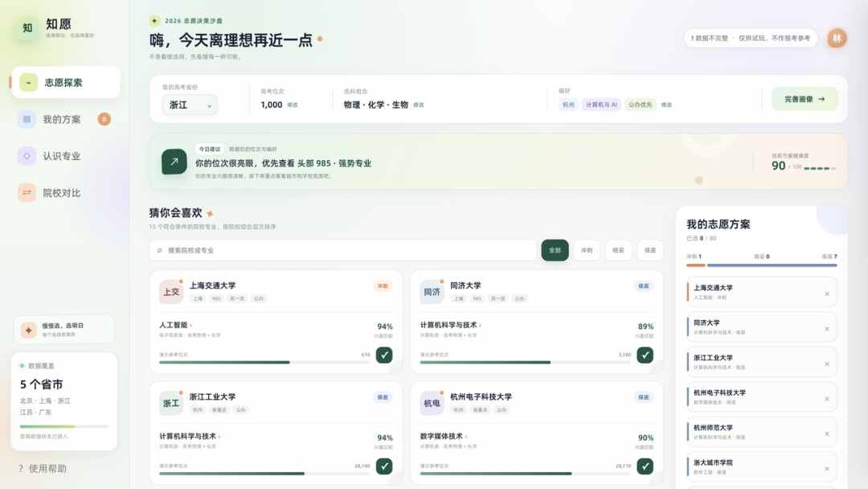Click the orange badge 8 on 我的方案

point(104,119)
